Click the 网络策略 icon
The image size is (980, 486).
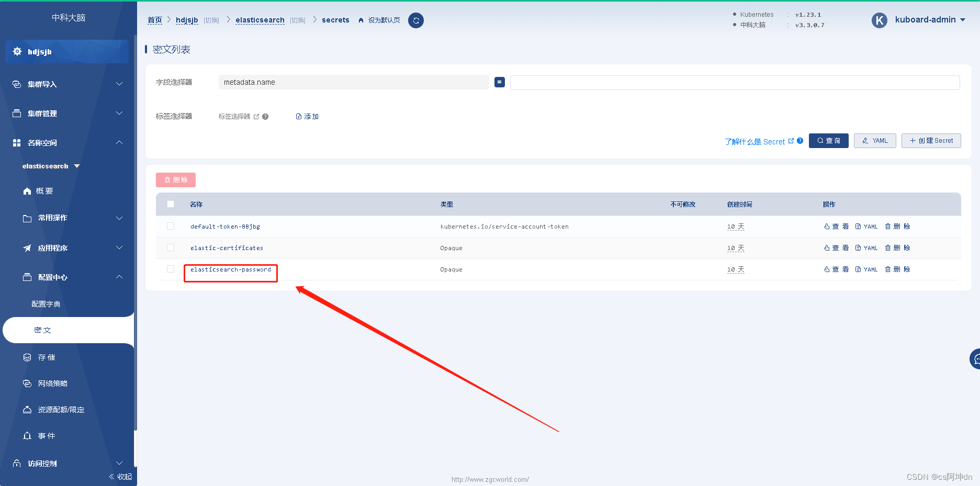(x=27, y=383)
